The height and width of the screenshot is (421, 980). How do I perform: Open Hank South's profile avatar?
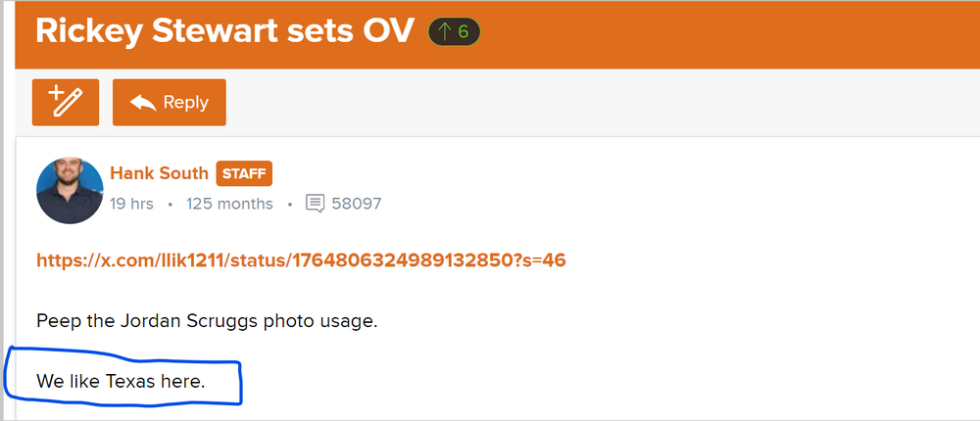[x=70, y=191]
